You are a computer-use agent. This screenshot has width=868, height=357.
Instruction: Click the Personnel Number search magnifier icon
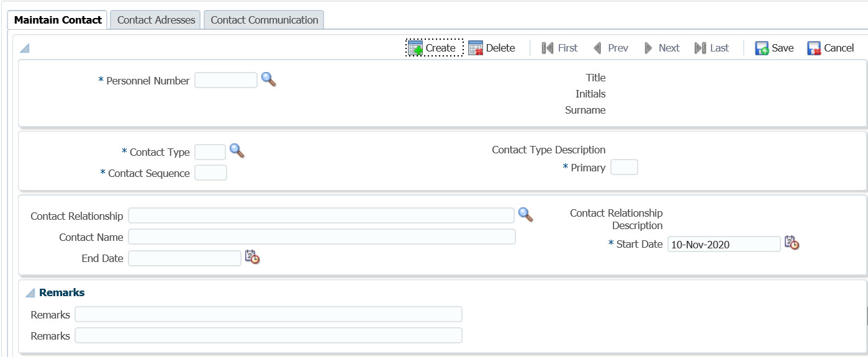[x=268, y=79]
